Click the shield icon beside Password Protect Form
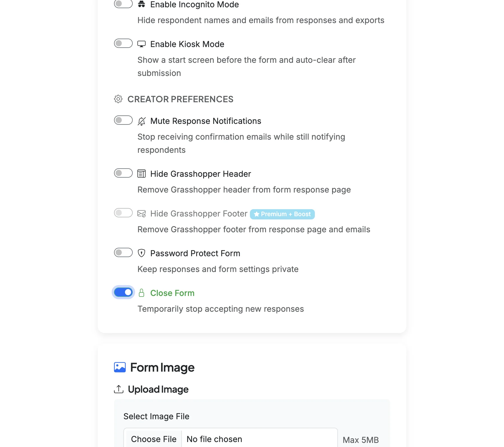 point(141,253)
